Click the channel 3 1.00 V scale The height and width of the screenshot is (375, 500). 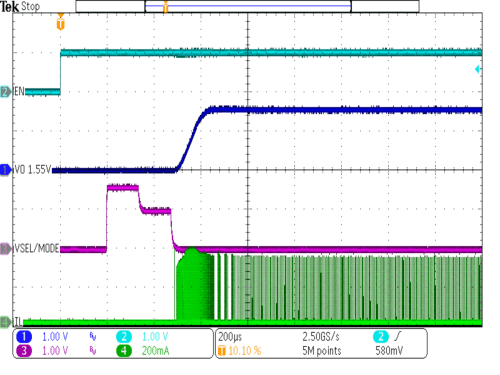pos(55,351)
